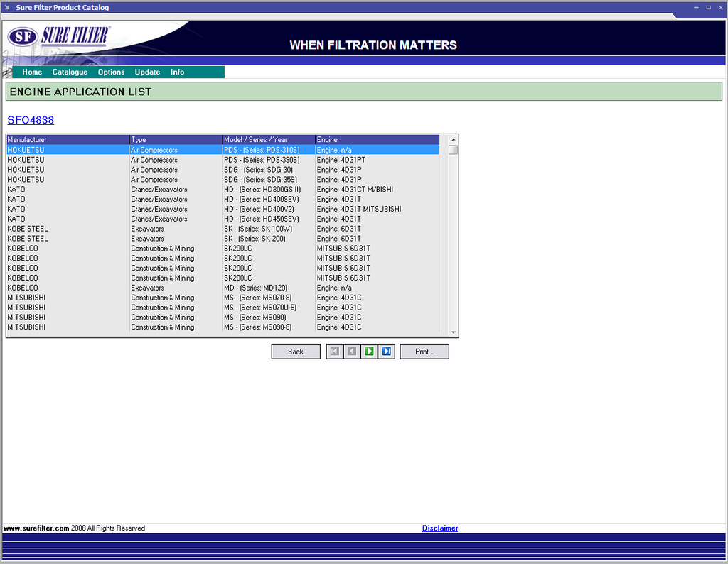The height and width of the screenshot is (564, 728).
Task: Open the Info menu
Action: [x=177, y=72]
